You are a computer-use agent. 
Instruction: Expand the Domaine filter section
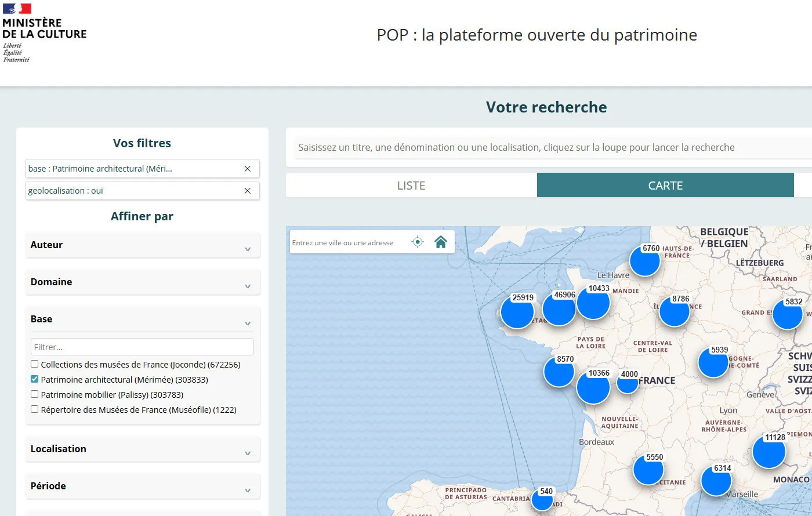[x=142, y=282]
